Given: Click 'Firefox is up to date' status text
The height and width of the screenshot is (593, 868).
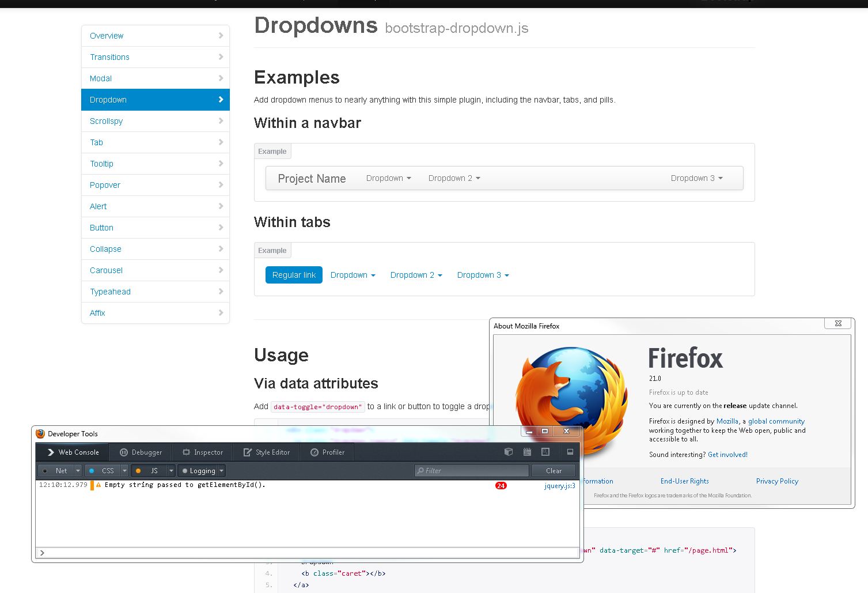Looking at the screenshot, I should (679, 392).
